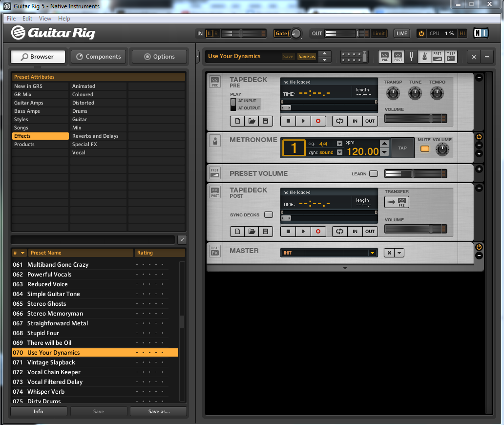This screenshot has height=425, width=504.
Task: Show Tapedeck Post in rack toolbar
Action: 398,57
